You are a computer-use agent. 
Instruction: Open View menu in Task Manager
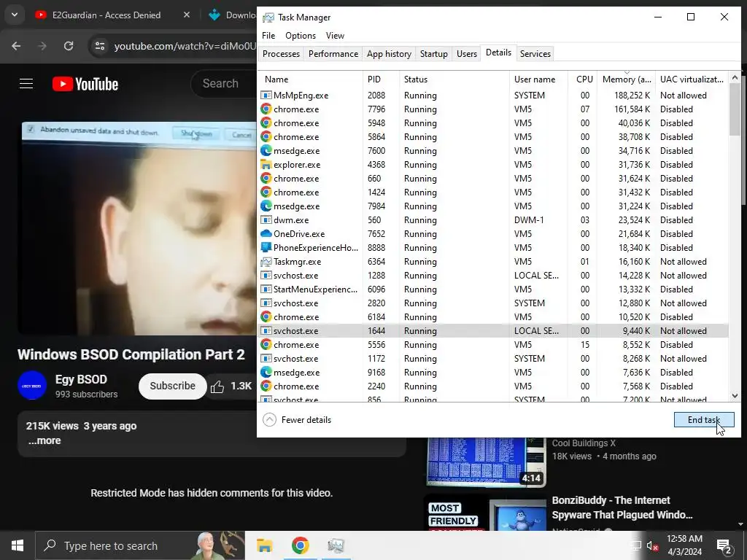(335, 36)
